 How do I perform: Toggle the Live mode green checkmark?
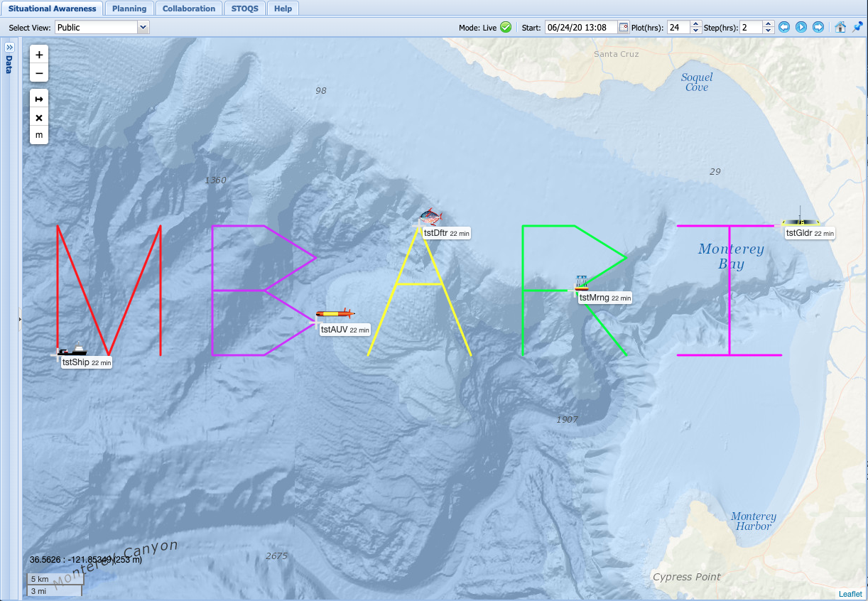506,27
